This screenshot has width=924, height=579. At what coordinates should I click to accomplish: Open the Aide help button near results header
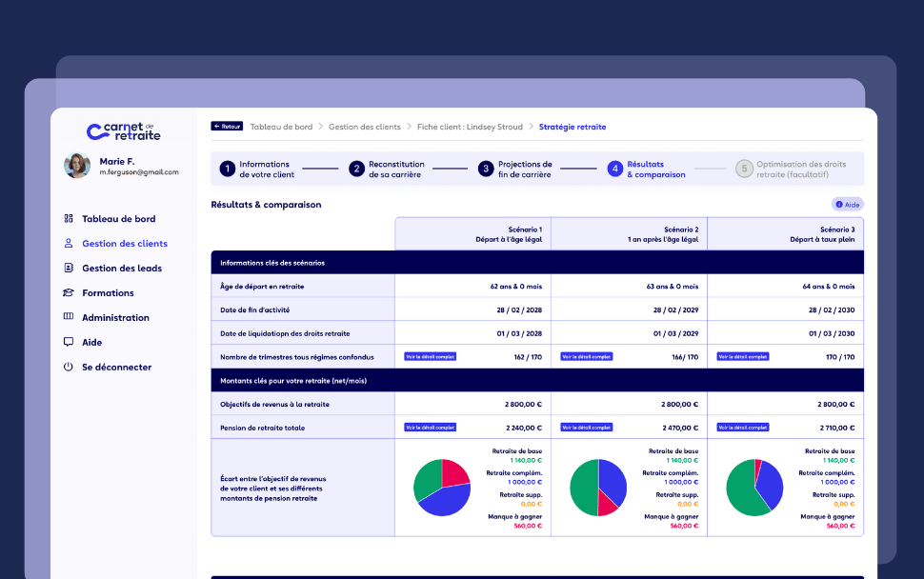click(848, 205)
